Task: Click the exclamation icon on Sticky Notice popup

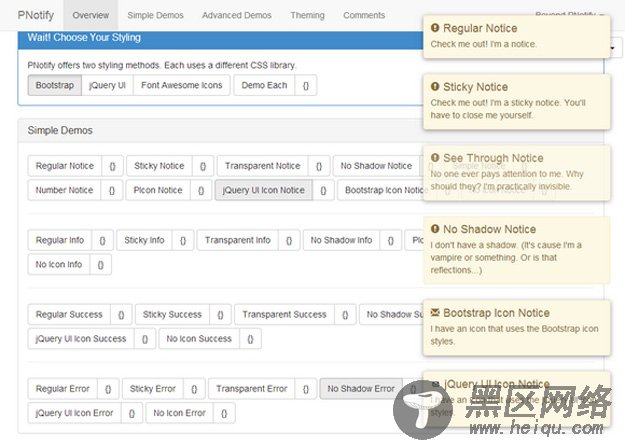Action: [x=435, y=87]
